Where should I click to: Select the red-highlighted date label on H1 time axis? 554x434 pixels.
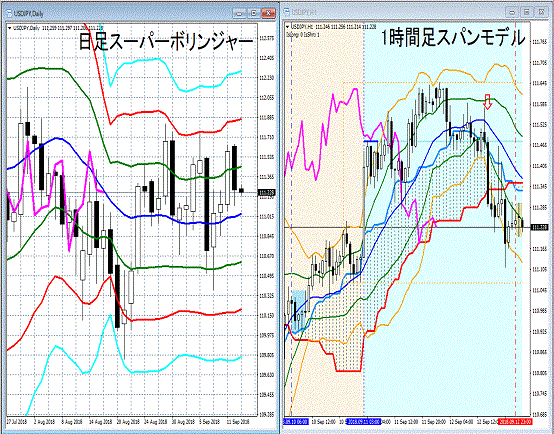514,422
